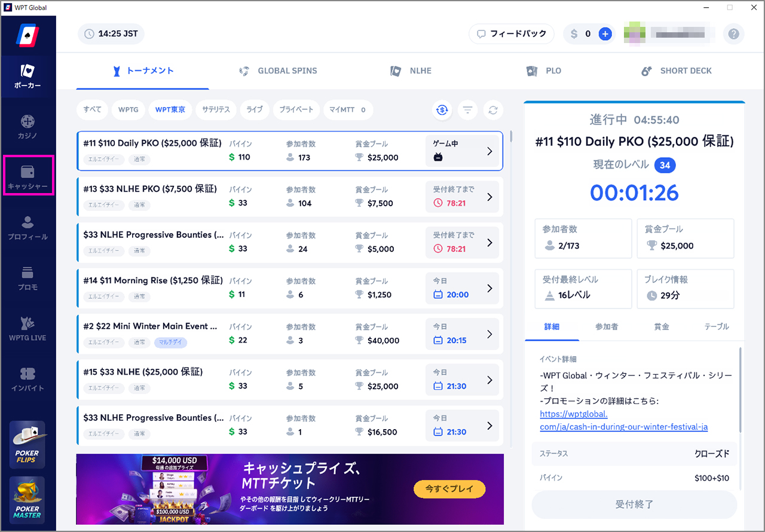Select the ライブ filter chip
The image size is (765, 532).
(x=255, y=110)
